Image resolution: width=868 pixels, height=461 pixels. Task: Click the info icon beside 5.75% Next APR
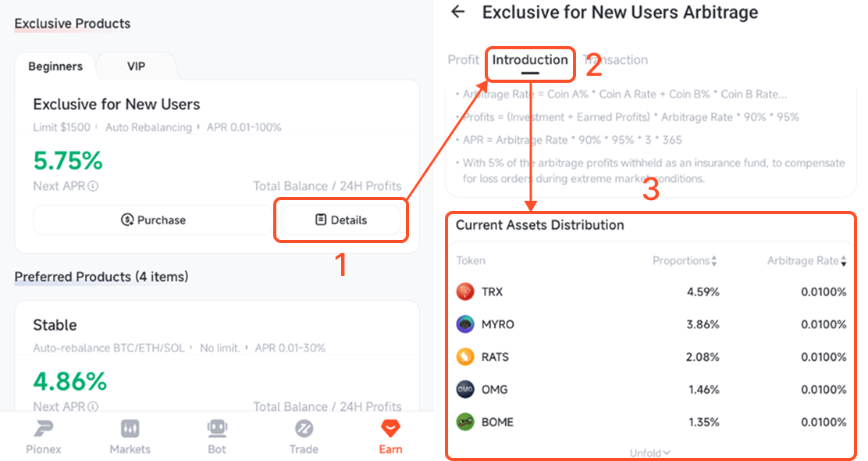tap(93, 186)
